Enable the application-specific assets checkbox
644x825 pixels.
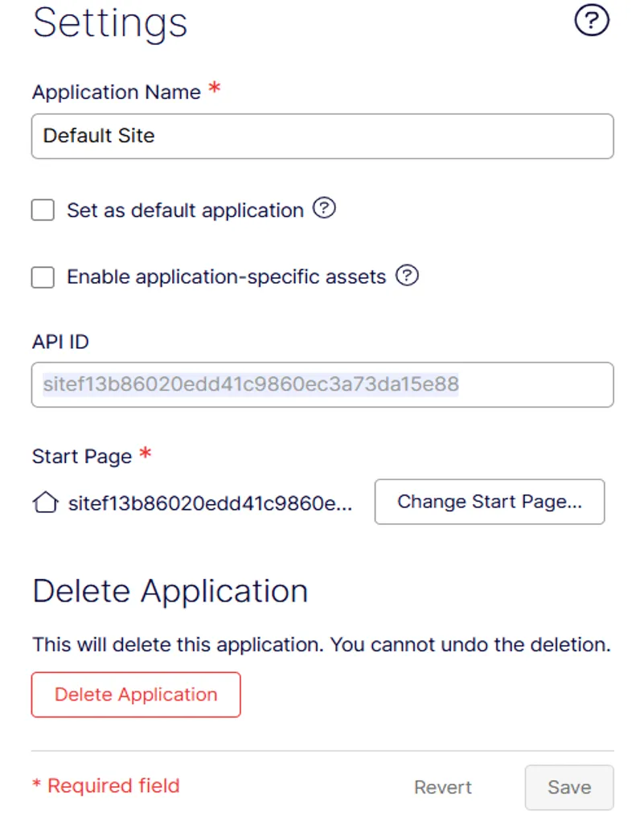(43, 277)
